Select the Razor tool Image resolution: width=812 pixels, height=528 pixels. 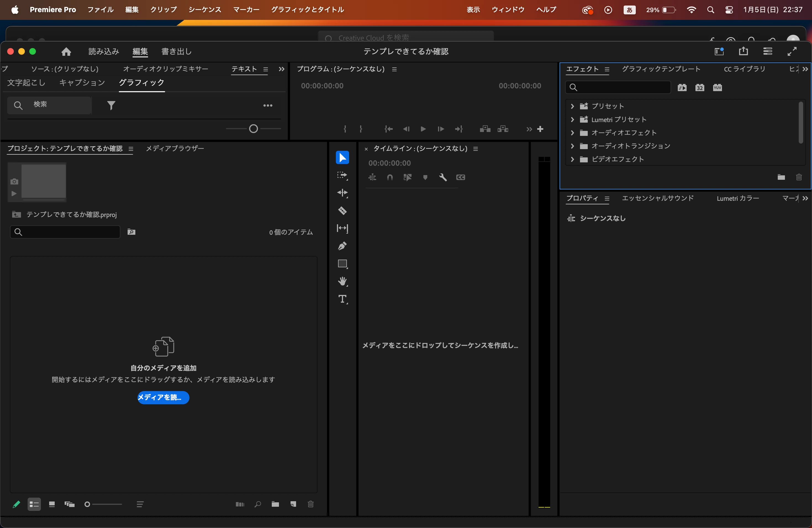coord(342,210)
